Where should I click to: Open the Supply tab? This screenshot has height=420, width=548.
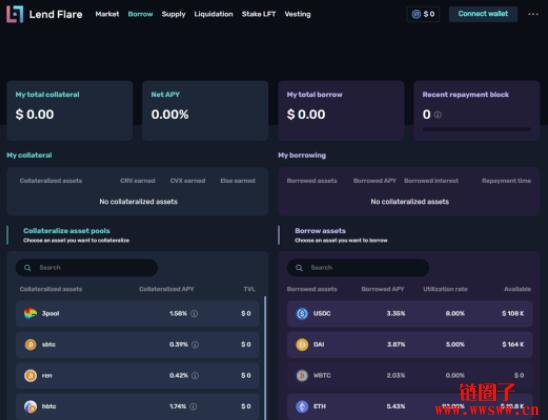coord(173,14)
